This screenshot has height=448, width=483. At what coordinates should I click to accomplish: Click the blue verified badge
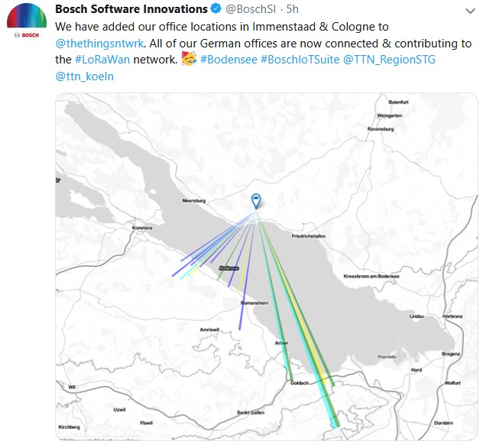point(216,9)
